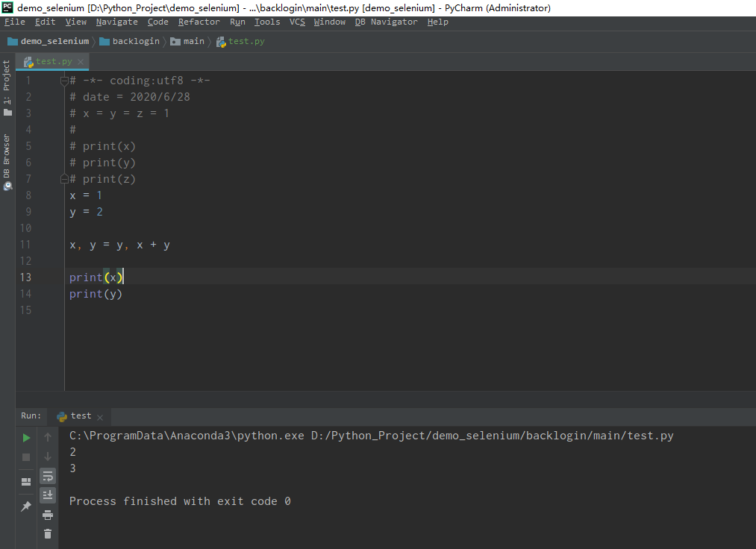756x549 pixels.
Task: Click demo_selenium breadcrumb folder
Action: (x=49, y=42)
